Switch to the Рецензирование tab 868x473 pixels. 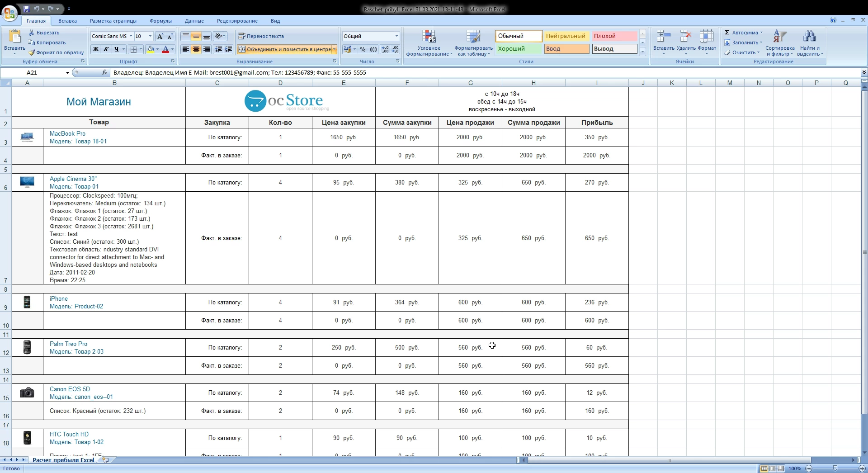tap(237, 21)
